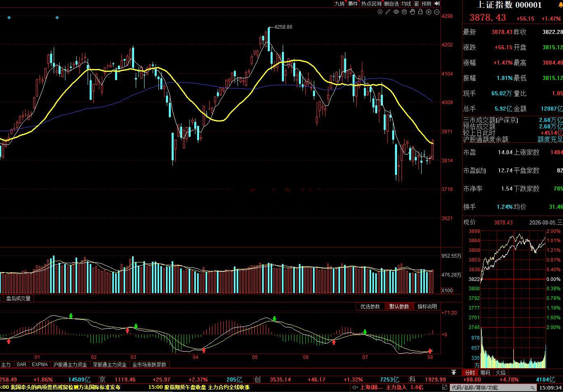Click the 预估成交额 row

tap(513, 127)
